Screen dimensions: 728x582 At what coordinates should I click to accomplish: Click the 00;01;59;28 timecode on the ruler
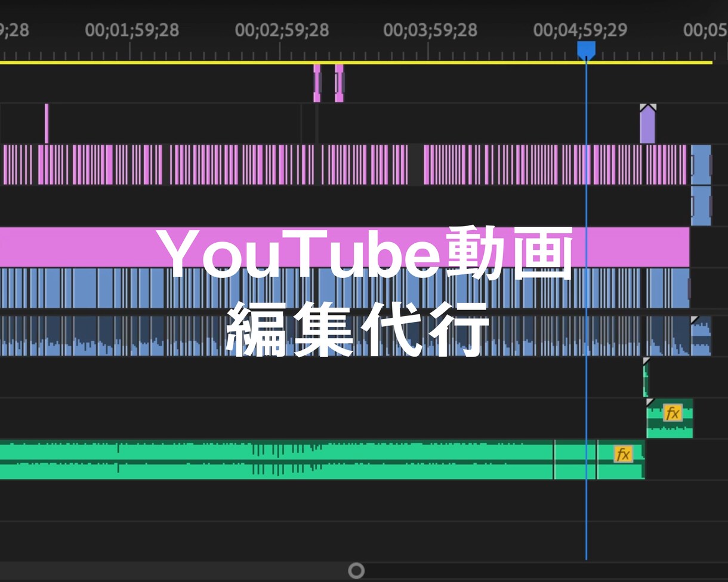(132, 30)
